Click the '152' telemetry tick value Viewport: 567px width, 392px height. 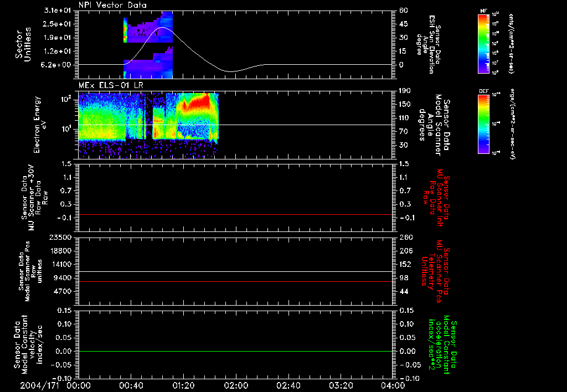[x=405, y=264]
